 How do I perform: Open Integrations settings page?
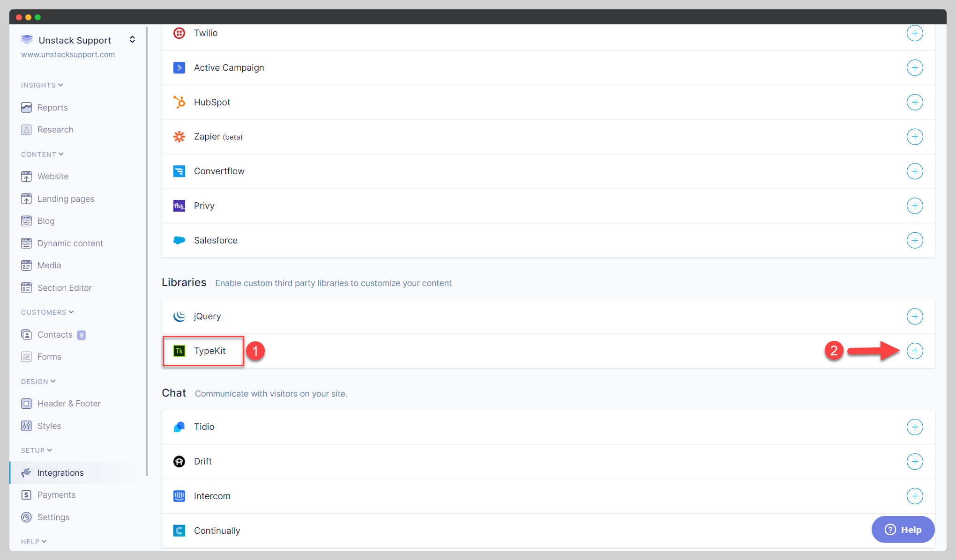tap(60, 472)
